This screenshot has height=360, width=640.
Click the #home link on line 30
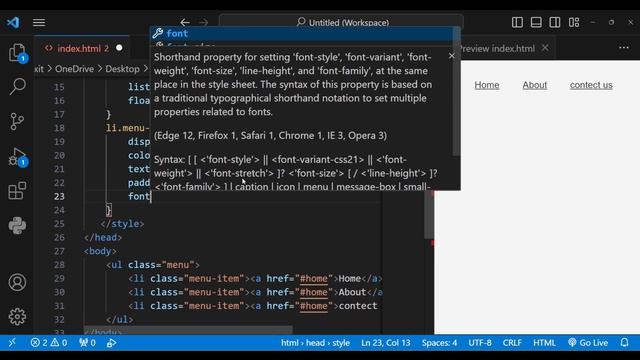(x=313, y=292)
